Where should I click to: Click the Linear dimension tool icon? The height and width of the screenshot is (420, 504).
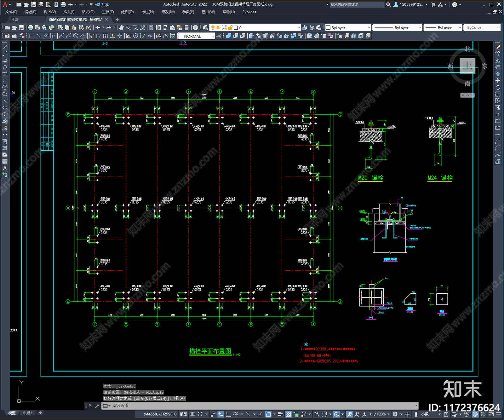[31, 36]
